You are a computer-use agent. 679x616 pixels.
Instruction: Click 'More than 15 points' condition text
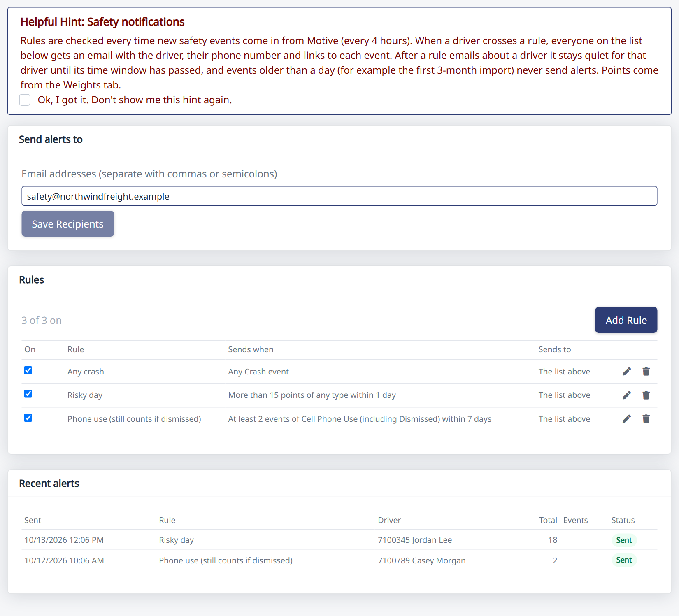pos(312,395)
